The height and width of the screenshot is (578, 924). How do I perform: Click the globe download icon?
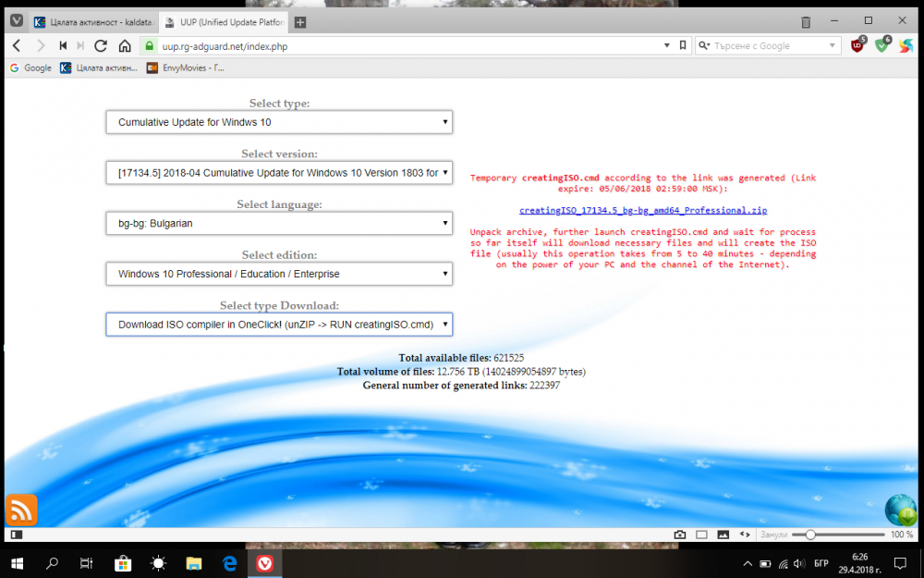point(901,510)
